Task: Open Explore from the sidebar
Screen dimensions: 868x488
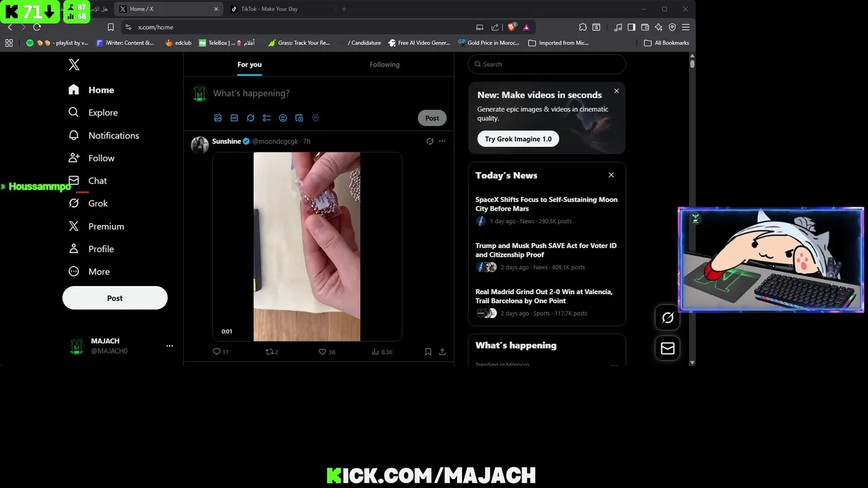Action: (x=94, y=113)
